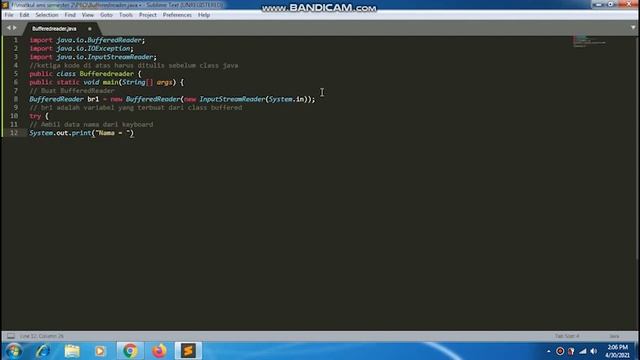The height and width of the screenshot is (360, 640).
Task: Open Windows Explorer folder in taskbar
Action: coord(72,351)
